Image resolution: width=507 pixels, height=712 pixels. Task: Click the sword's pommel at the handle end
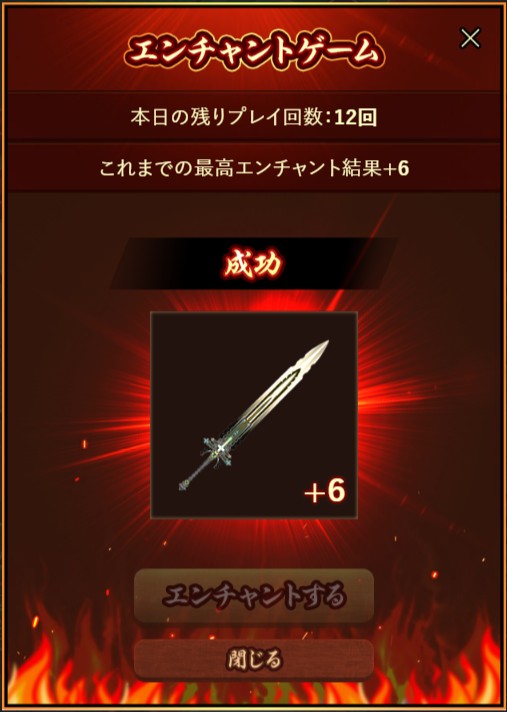pyautogui.click(x=183, y=486)
